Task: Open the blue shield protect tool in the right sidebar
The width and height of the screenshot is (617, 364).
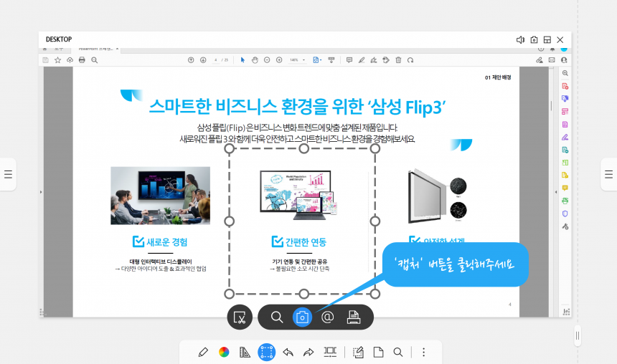Action: click(565, 214)
